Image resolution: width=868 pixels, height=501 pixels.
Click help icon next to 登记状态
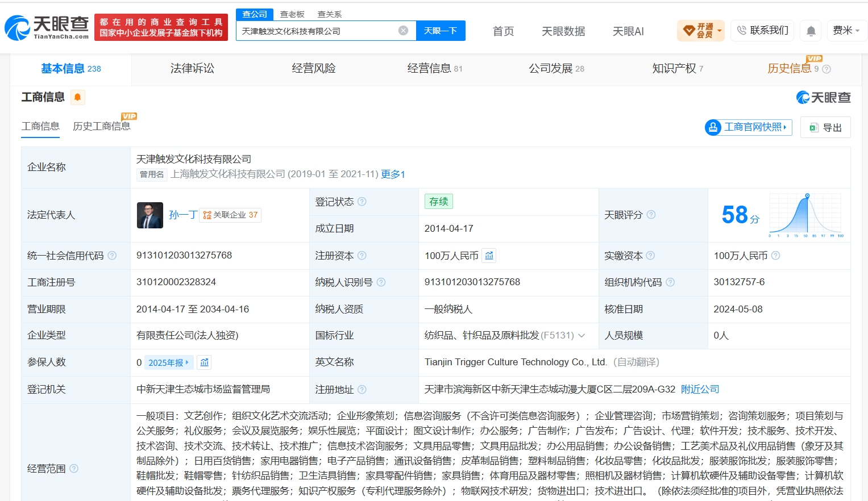tap(362, 202)
